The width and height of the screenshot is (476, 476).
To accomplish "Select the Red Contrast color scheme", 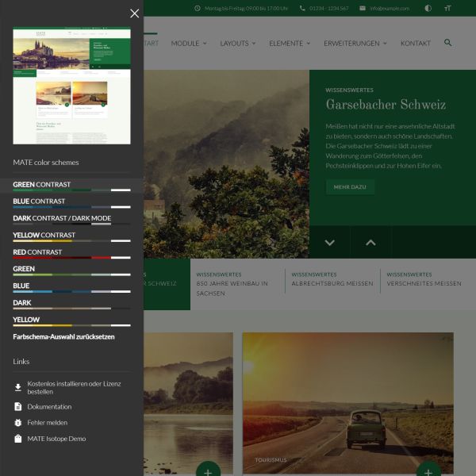I will tap(37, 252).
